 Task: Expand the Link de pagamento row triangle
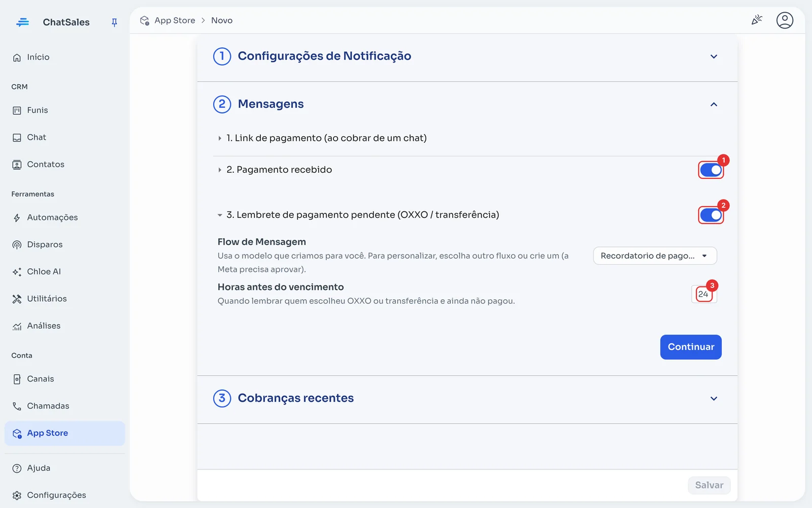click(x=220, y=138)
